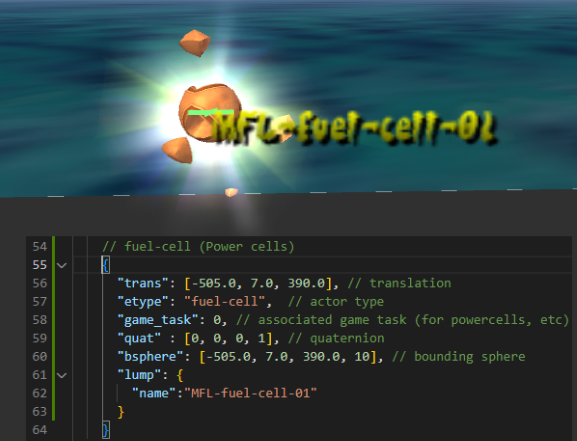
Task: Click the opening brace on line 55
Action: (106, 265)
